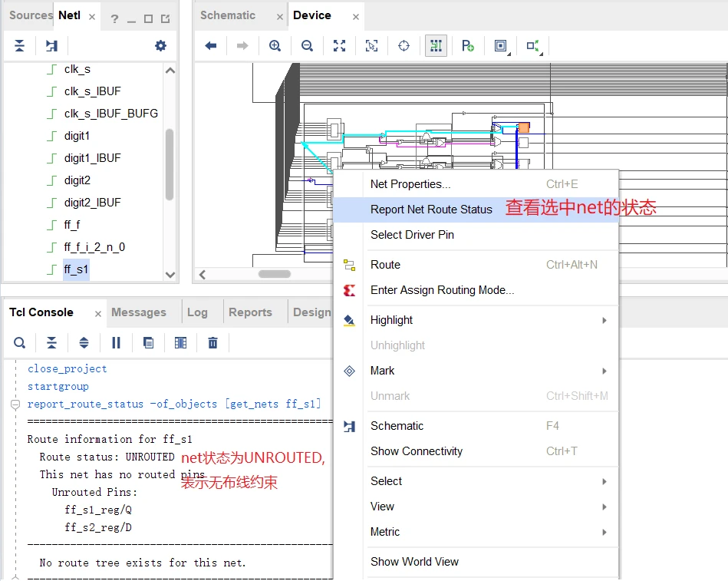
Task: Click the Collapse All icon in Netlist panel
Action: point(19,45)
